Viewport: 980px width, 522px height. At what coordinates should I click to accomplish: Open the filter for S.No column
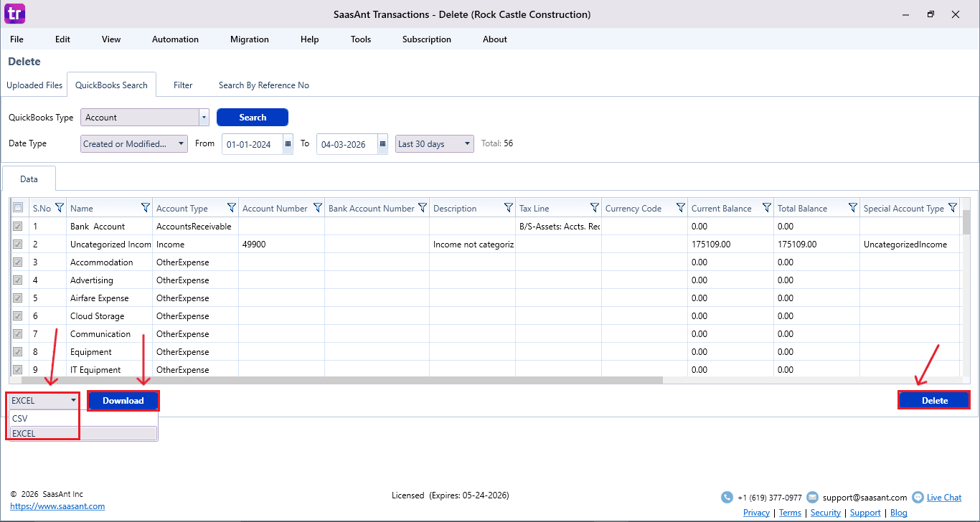point(60,208)
